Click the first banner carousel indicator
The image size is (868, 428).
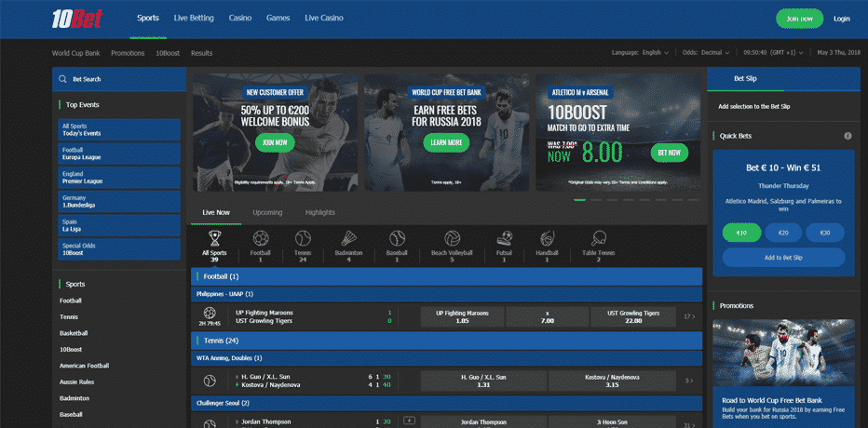pos(579,200)
